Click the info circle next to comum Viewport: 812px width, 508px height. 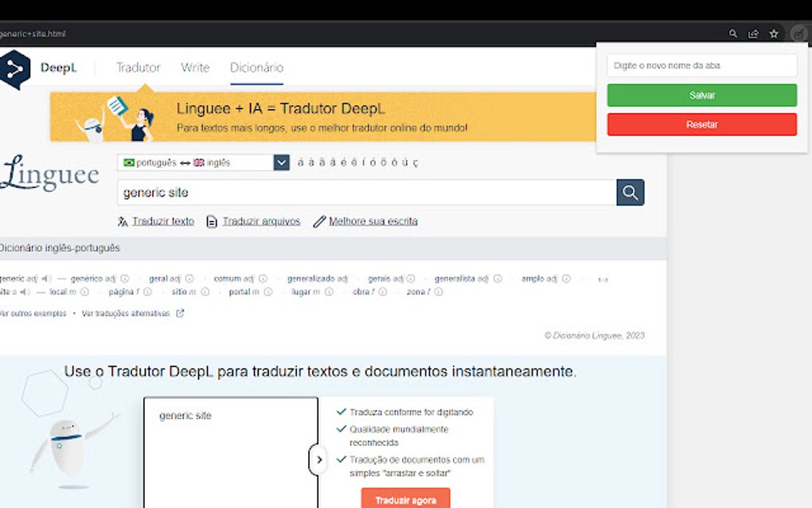[264, 278]
